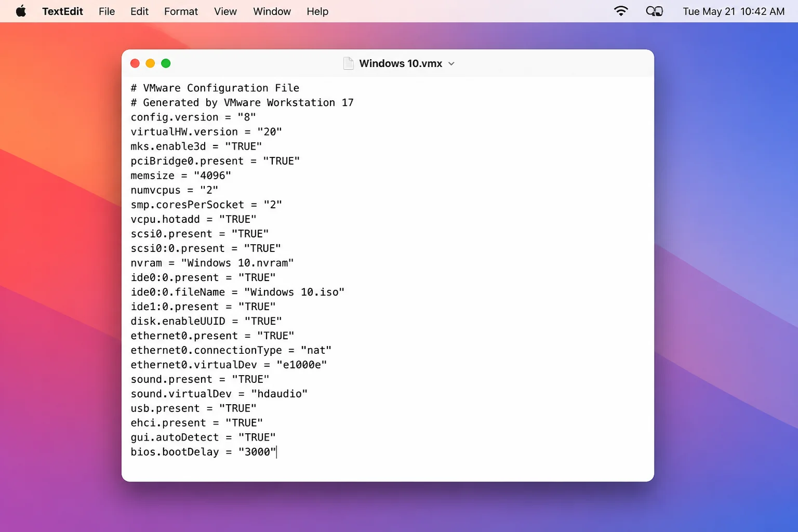Open the Format menu

pos(181,11)
